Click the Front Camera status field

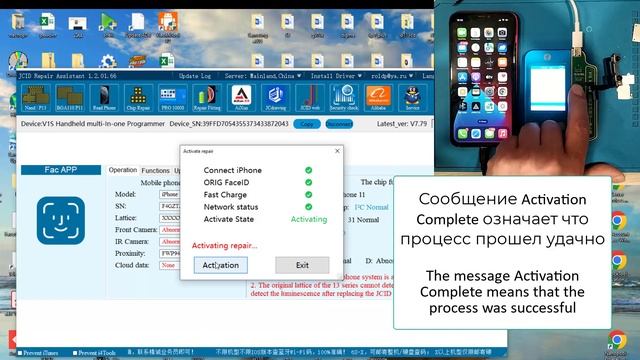point(170,230)
